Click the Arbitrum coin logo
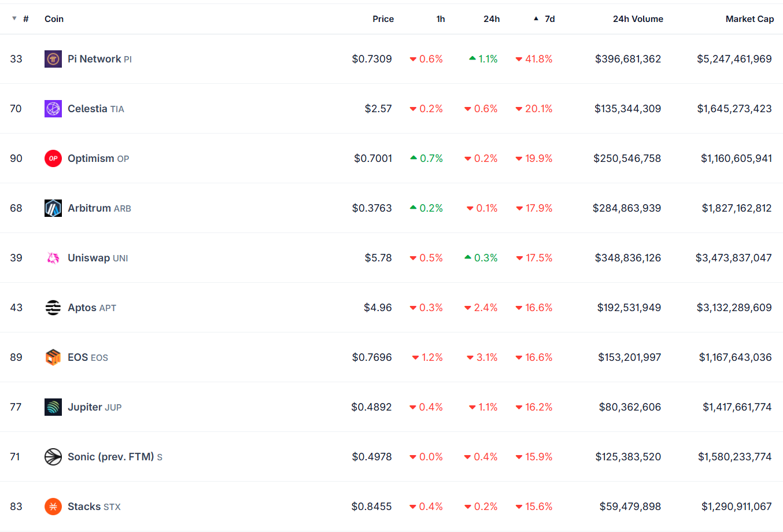This screenshot has height=532, width=783. pos(53,208)
